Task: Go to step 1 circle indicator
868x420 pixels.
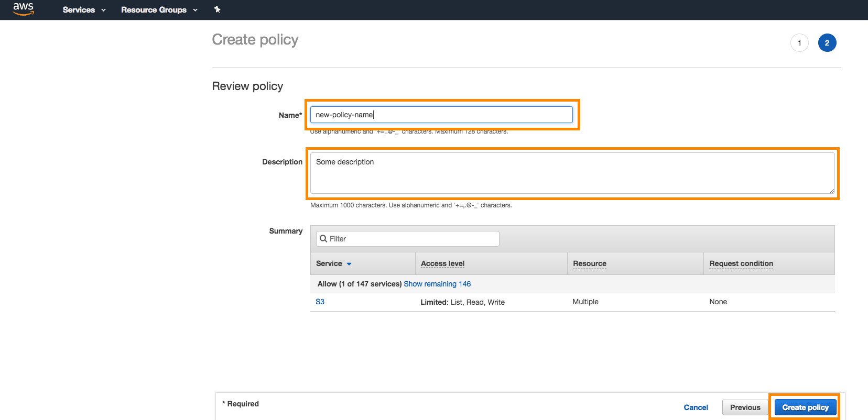Action: coord(799,43)
